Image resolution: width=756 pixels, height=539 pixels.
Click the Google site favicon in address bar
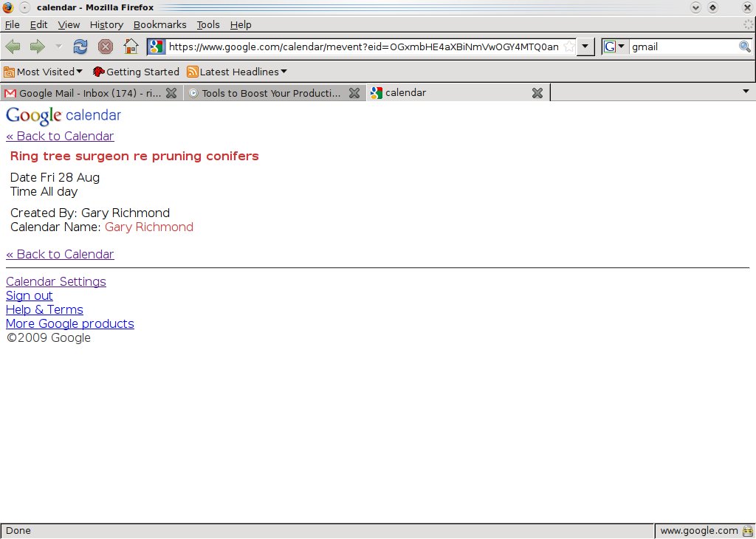pos(157,47)
